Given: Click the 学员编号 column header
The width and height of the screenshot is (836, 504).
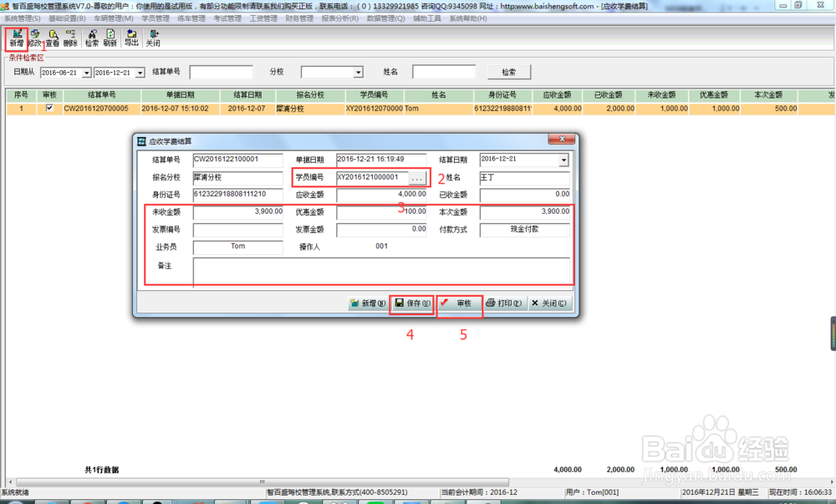Looking at the screenshot, I should point(375,94).
